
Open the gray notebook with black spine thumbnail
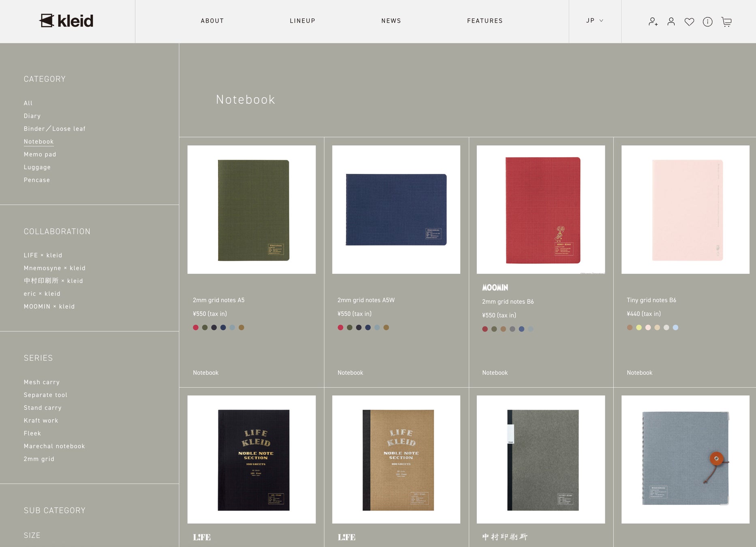pyautogui.click(x=541, y=459)
